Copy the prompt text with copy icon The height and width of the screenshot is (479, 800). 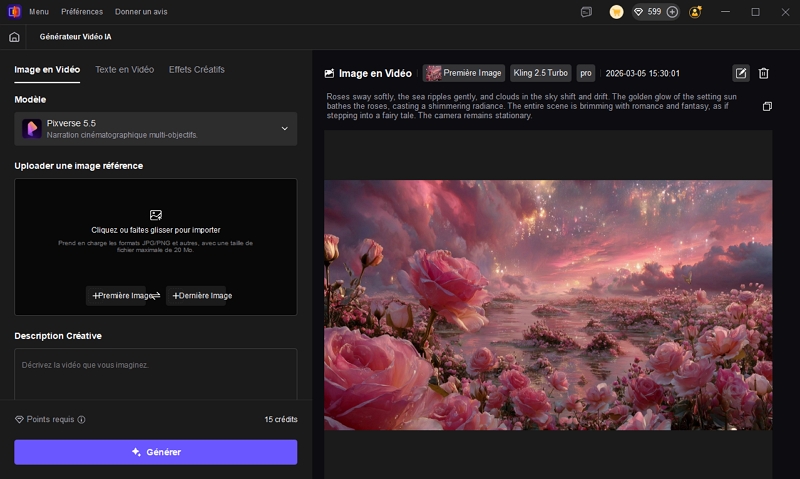(767, 106)
